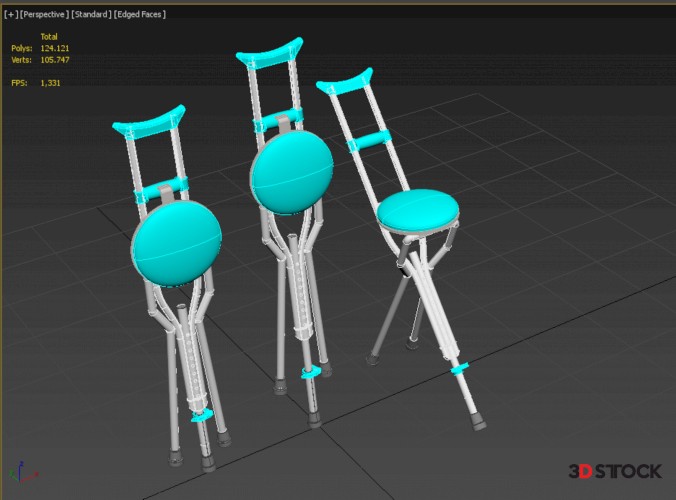Image resolution: width=676 pixels, height=500 pixels.
Task: Open the [Perspective] point-of-view menu
Action: point(44,14)
